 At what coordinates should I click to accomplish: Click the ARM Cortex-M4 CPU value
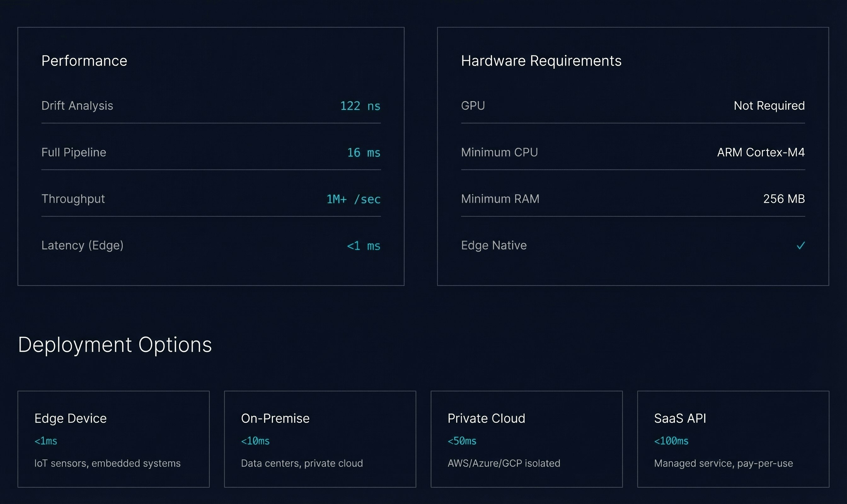tap(760, 152)
